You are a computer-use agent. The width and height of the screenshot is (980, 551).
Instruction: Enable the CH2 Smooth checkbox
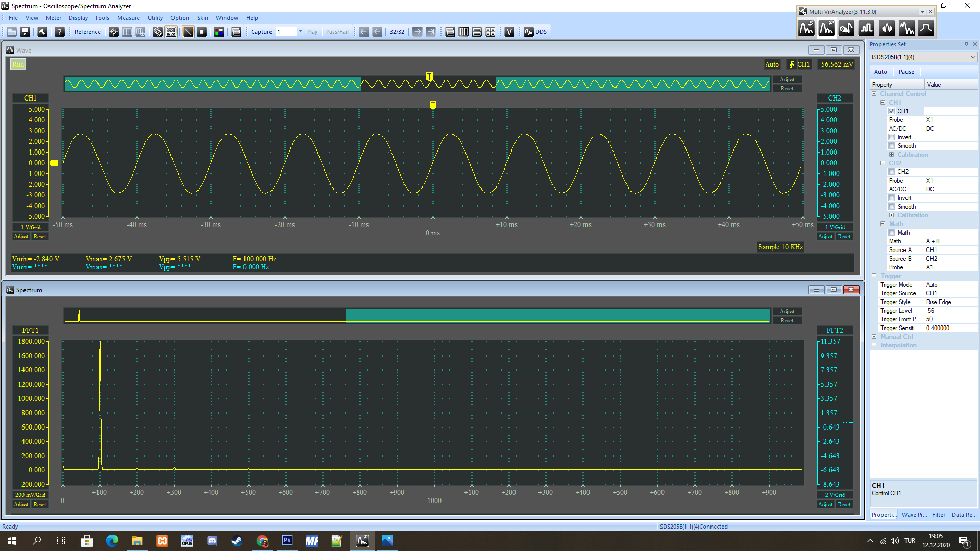(x=892, y=207)
